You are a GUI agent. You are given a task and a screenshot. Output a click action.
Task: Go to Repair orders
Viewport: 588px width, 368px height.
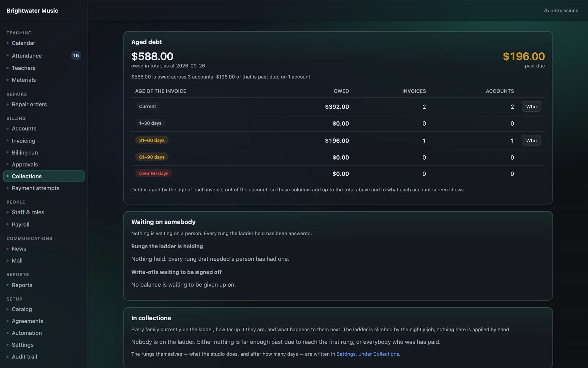(44, 104)
